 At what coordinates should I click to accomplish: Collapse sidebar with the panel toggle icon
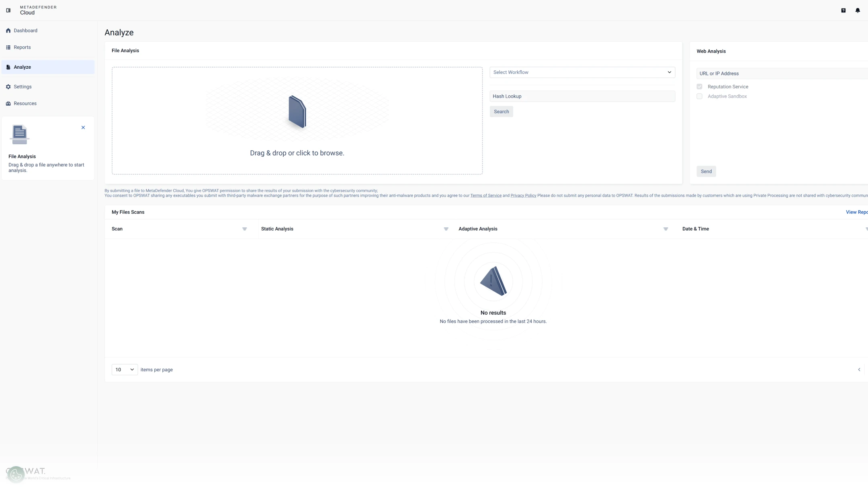click(8, 10)
